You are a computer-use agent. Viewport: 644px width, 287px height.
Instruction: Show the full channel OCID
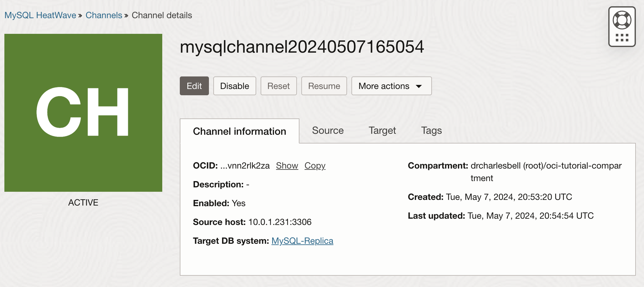point(287,165)
